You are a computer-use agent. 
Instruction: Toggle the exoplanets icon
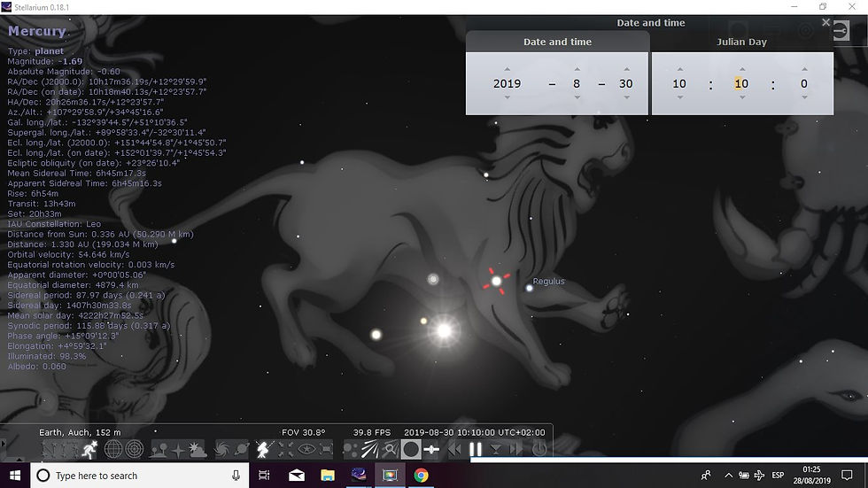pos(351,449)
